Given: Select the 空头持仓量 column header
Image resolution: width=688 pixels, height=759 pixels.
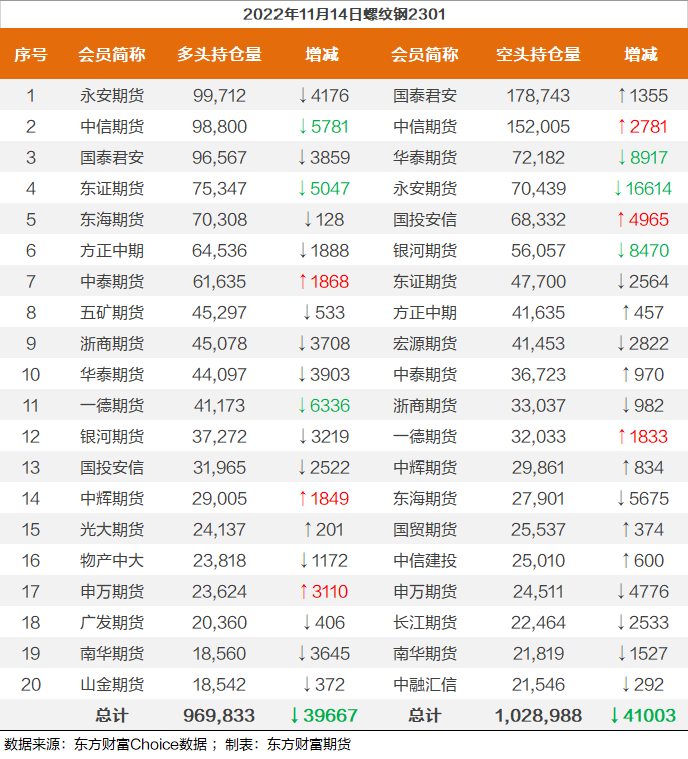Looking at the screenshot, I should pyautogui.click(x=538, y=55).
